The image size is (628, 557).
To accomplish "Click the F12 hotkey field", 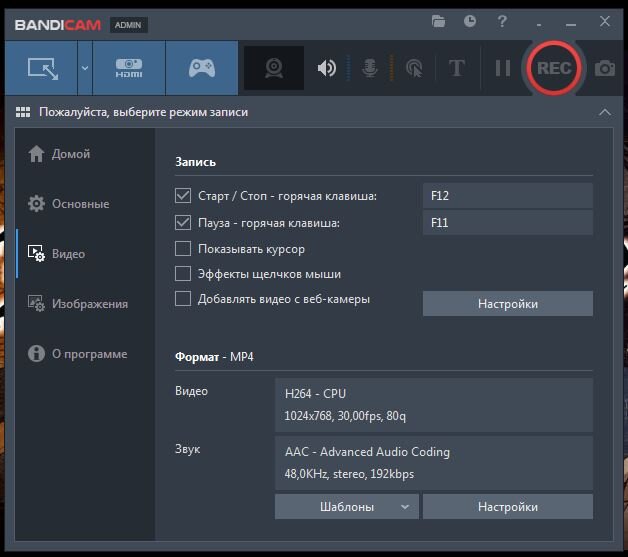I will [508, 196].
